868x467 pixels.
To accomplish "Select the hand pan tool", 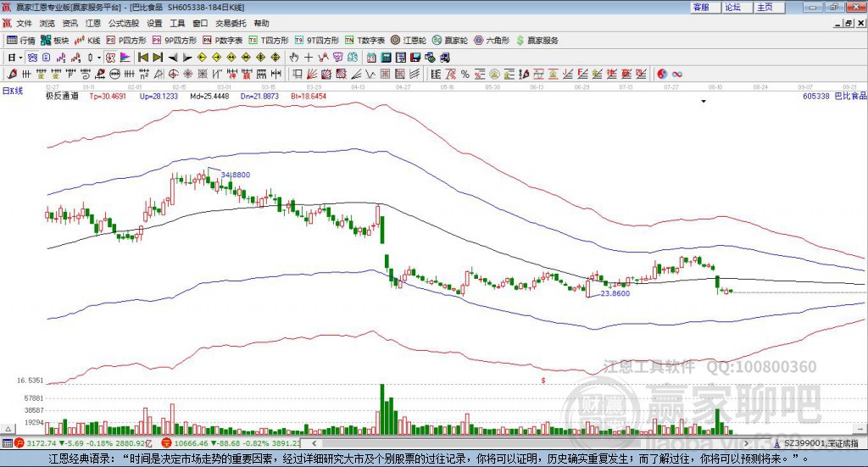I will tap(294, 58).
